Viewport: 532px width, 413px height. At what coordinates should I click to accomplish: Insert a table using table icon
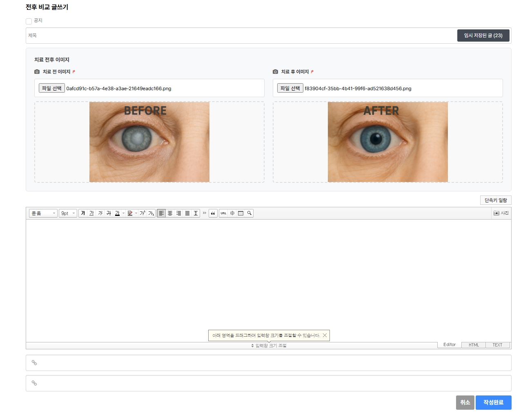(240, 213)
